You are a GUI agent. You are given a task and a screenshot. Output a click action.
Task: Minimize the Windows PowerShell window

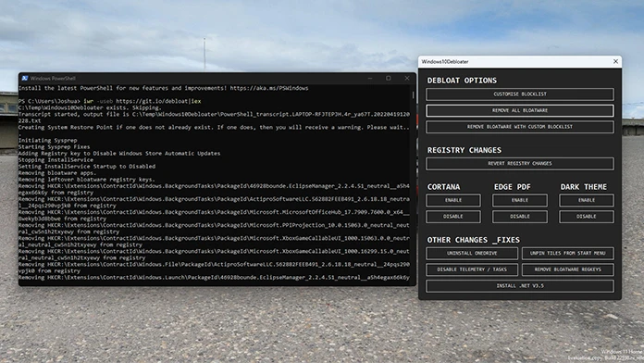tap(370, 78)
